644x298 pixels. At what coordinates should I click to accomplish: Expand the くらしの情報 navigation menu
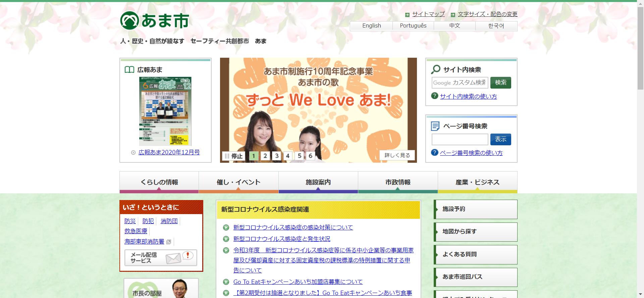click(x=159, y=182)
